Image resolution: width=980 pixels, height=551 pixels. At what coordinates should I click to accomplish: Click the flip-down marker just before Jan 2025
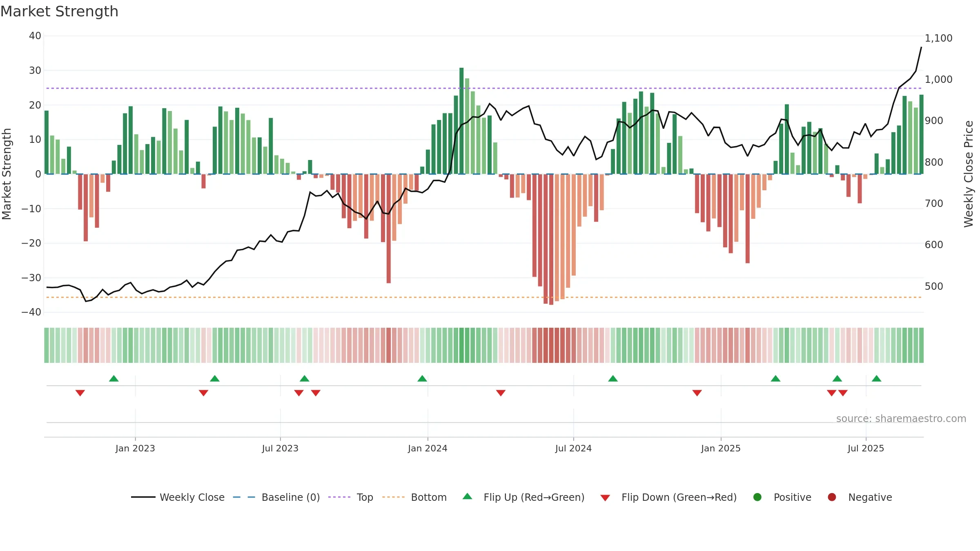(x=697, y=393)
